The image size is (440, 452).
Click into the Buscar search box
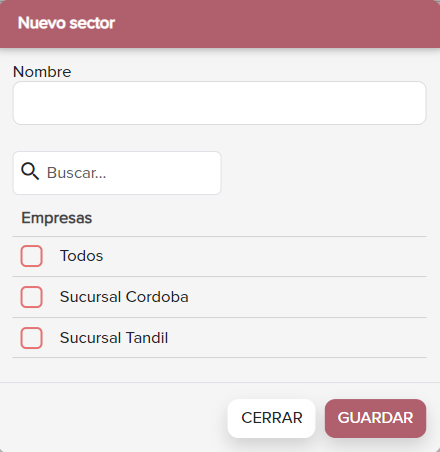click(x=117, y=173)
